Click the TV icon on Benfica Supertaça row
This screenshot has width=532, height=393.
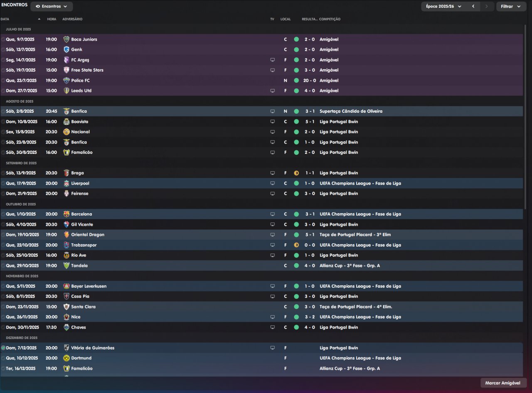(273, 111)
